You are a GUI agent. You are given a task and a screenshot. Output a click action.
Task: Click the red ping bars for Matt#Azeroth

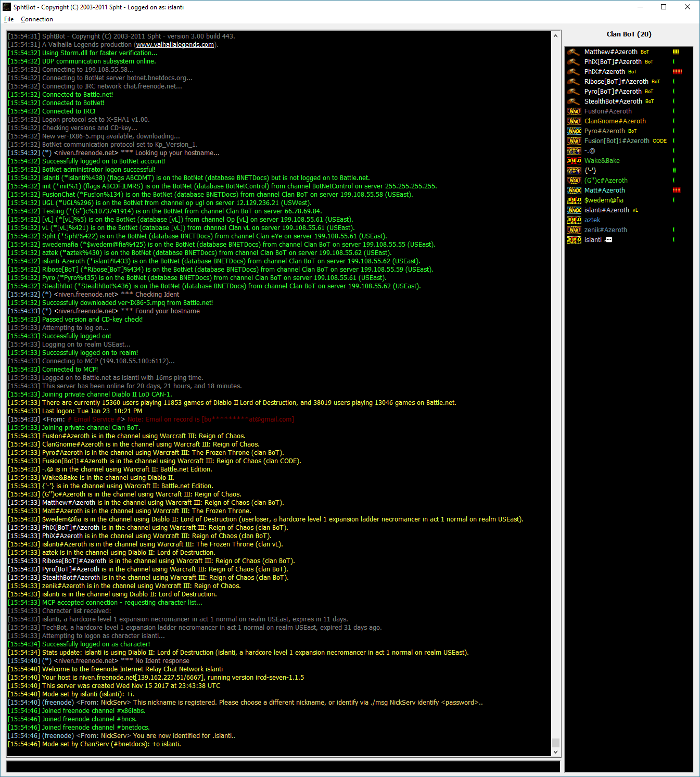(677, 190)
